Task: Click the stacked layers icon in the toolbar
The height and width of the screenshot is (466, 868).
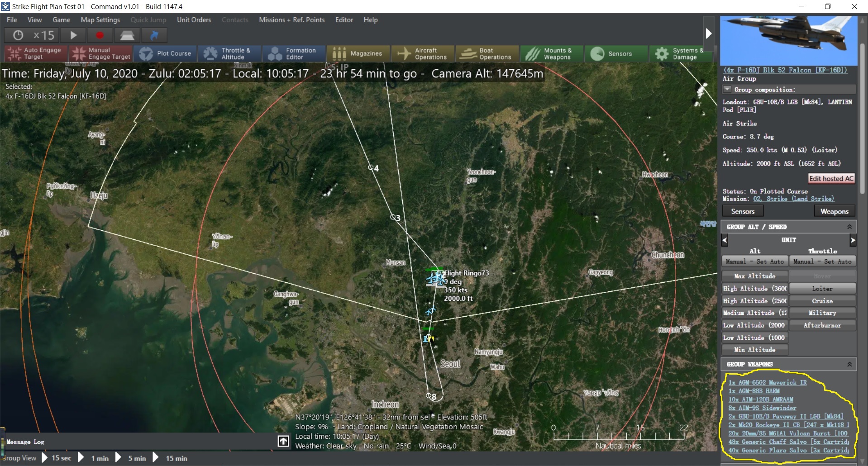Action: (x=127, y=35)
